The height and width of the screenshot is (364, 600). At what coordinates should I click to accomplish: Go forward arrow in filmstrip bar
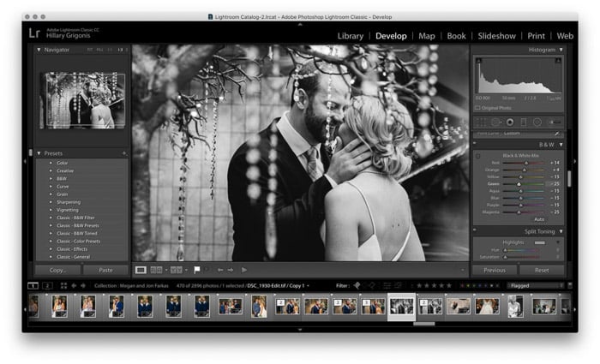pyautogui.click(x=82, y=285)
